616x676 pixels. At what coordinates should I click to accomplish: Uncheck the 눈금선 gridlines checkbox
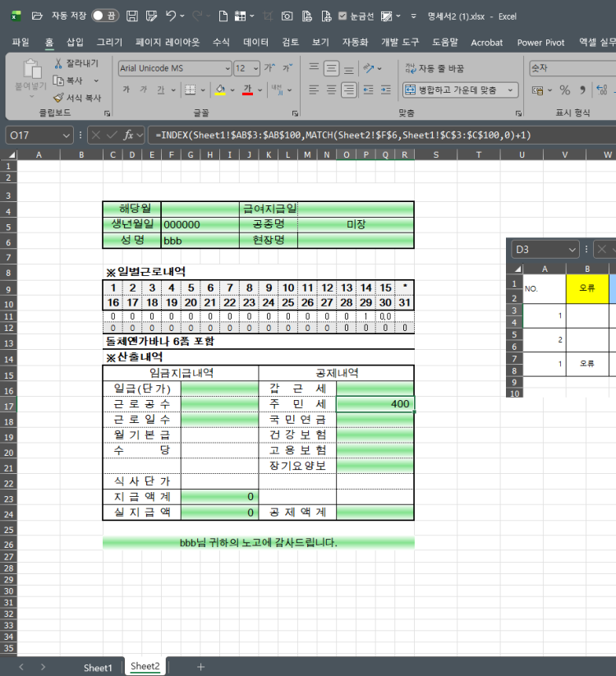coord(342,16)
